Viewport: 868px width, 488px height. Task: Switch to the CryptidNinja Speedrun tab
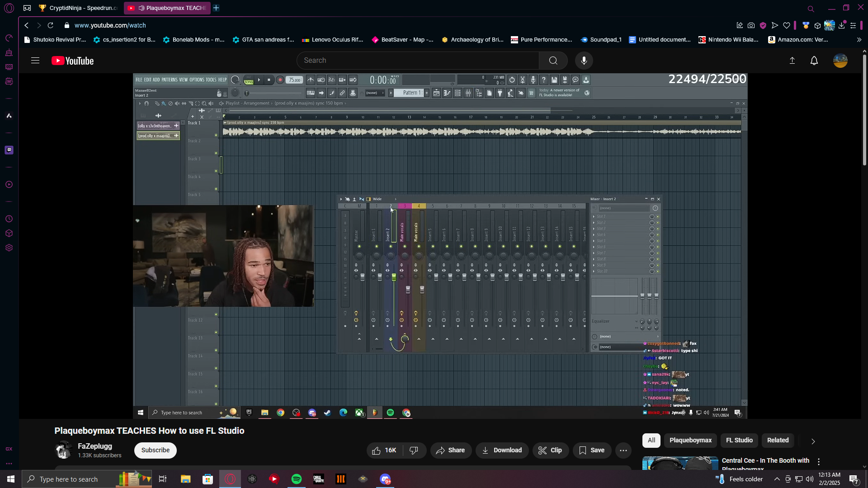coord(78,8)
